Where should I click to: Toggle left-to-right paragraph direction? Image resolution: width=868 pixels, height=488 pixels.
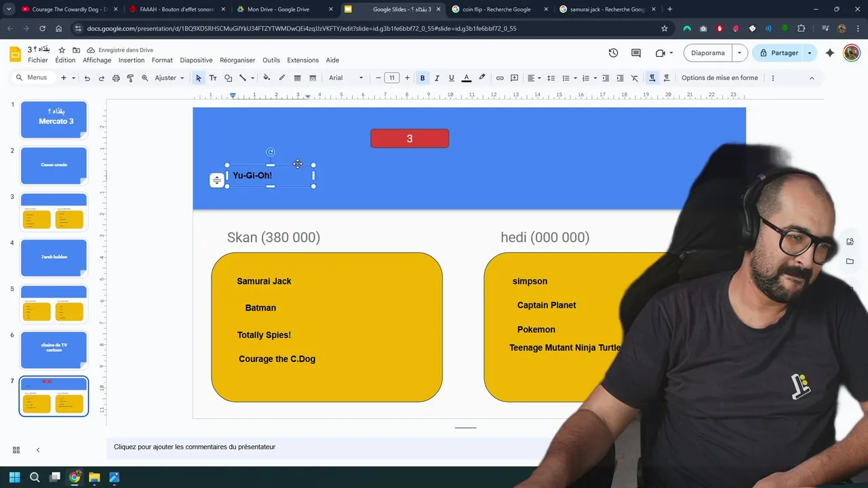click(652, 78)
